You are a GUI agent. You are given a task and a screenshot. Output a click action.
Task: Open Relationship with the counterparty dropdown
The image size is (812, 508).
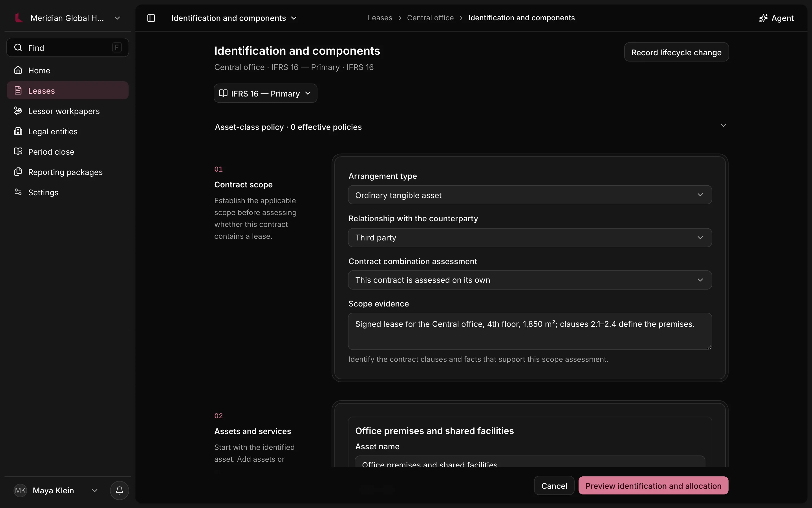(x=530, y=238)
